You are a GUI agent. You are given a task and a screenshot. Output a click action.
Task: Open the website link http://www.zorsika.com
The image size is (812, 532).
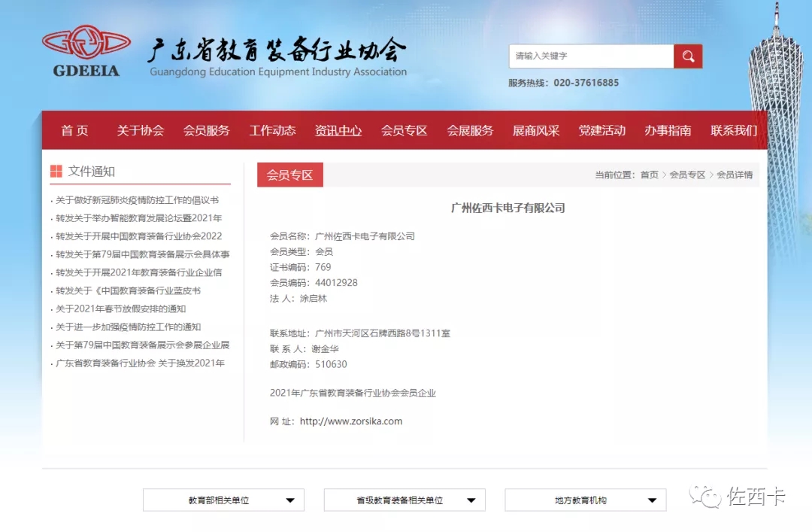(351, 421)
